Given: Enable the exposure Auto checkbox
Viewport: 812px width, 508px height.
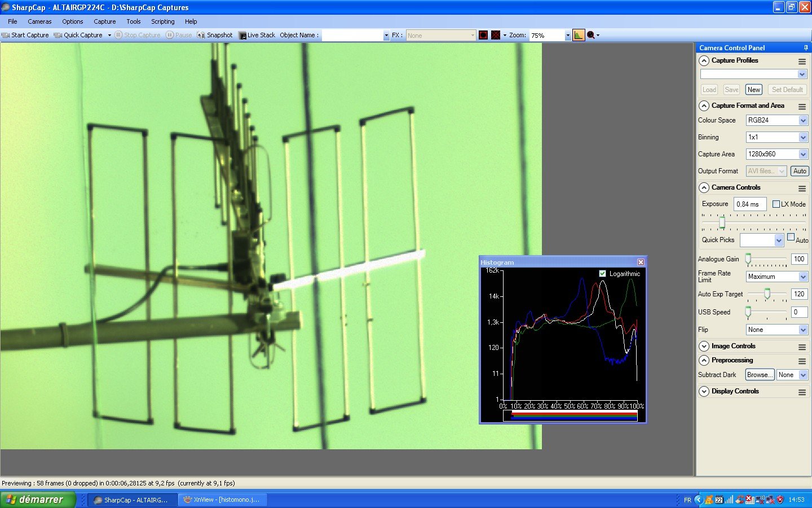Looking at the screenshot, I should [x=791, y=237].
